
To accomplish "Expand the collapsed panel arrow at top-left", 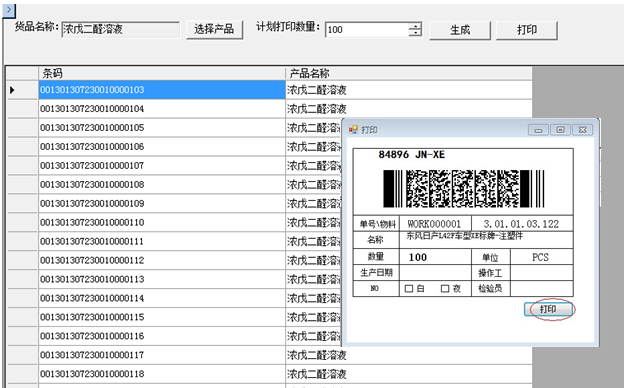I will click(x=9, y=10).
